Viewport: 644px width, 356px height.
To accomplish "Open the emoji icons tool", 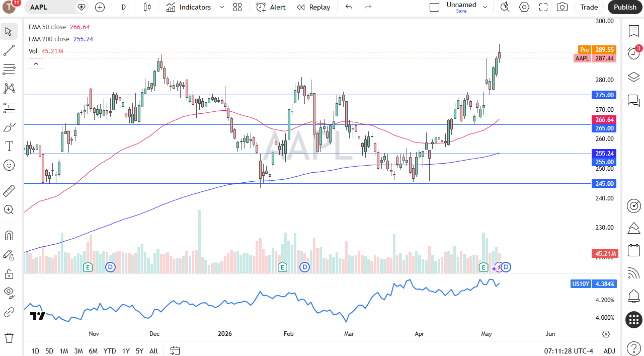I will (x=9, y=165).
